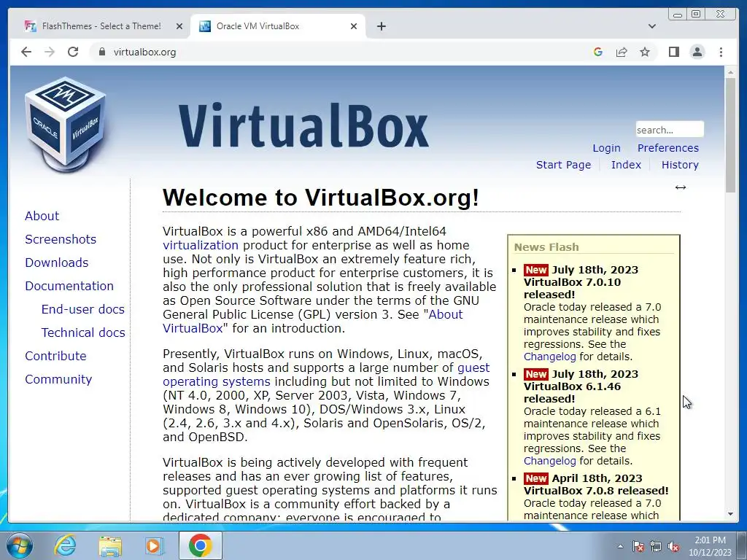Open Changelog link under VirtualBox 7.0.10
The image size is (747, 560).
(x=550, y=357)
